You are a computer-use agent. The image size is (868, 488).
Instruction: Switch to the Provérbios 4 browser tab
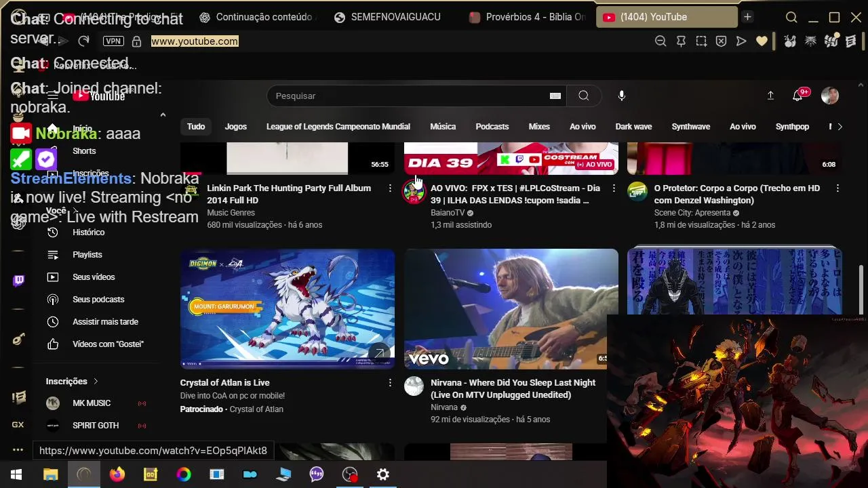tap(529, 17)
